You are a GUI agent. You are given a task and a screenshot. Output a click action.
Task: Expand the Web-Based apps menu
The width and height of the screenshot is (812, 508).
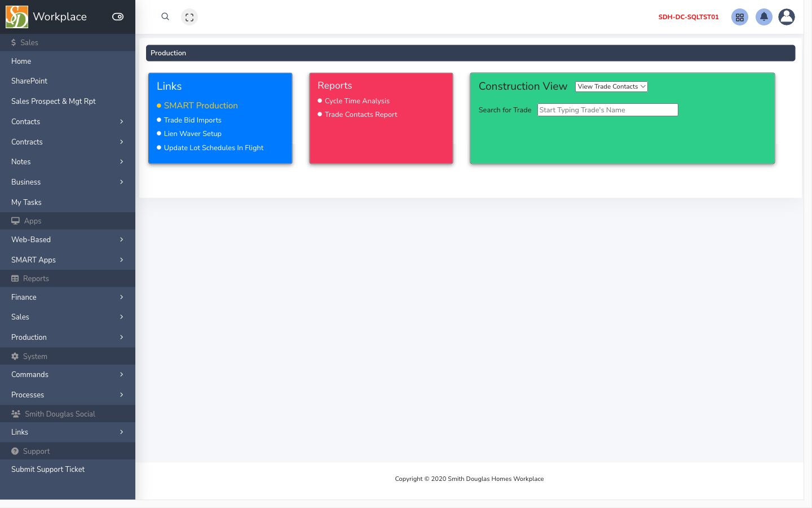[x=68, y=240]
